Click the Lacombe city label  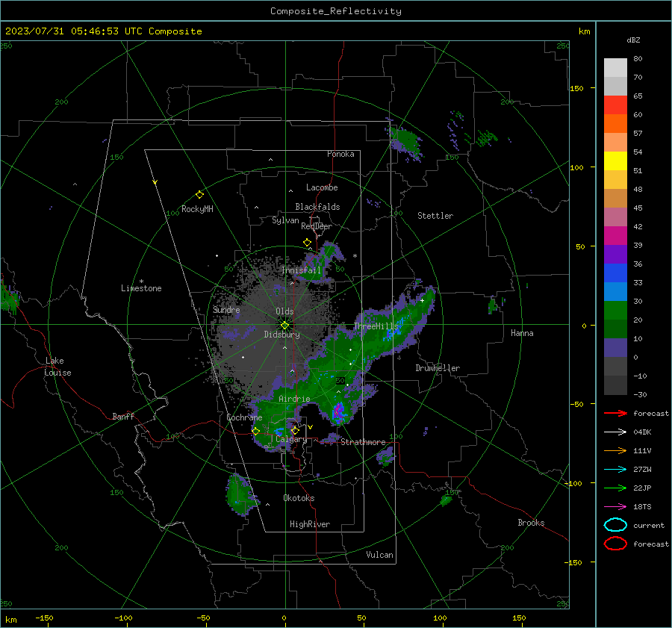point(322,187)
